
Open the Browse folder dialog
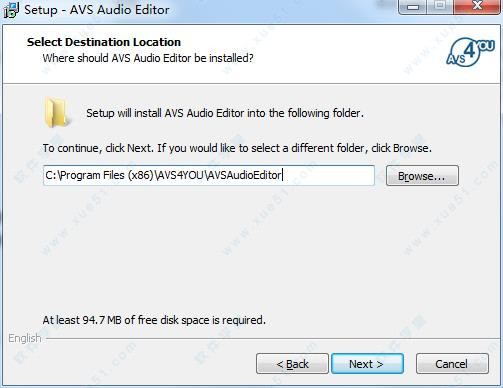(422, 176)
